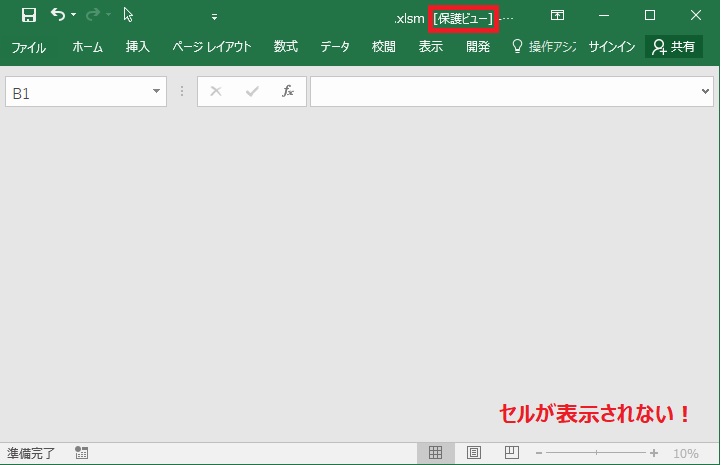Switch to Page Layout view button

(474, 453)
